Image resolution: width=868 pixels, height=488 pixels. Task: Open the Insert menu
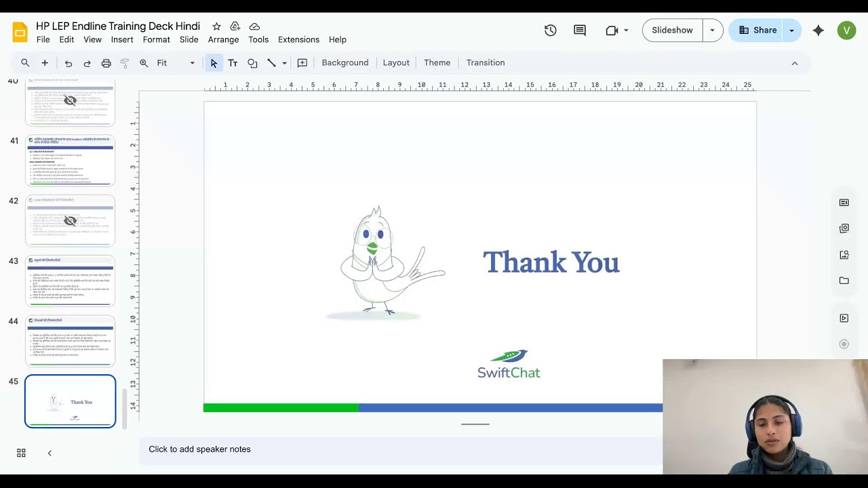coord(122,40)
